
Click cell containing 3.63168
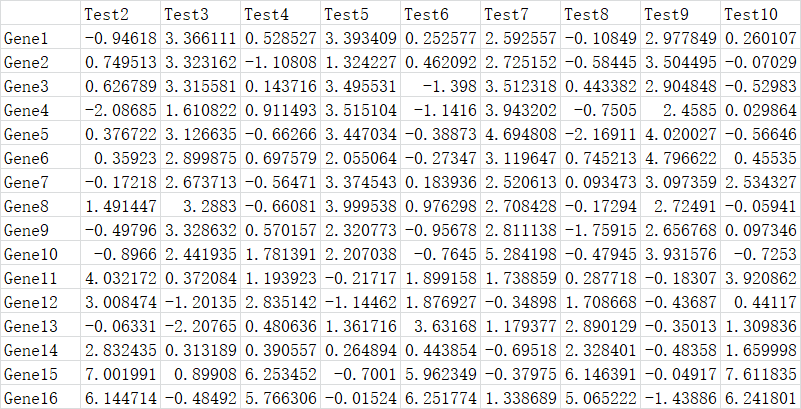pos(440,326)
